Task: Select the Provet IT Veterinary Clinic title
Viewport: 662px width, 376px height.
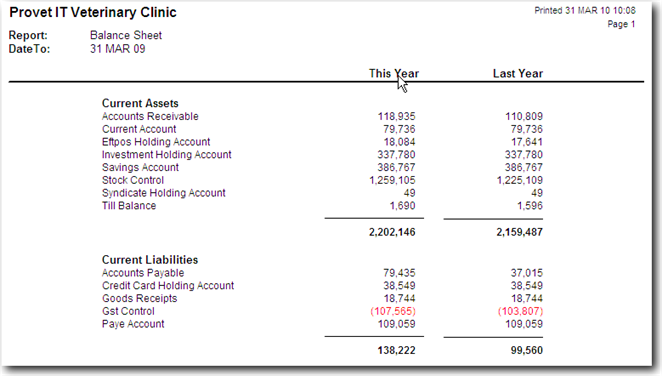Action: (93, 12)
